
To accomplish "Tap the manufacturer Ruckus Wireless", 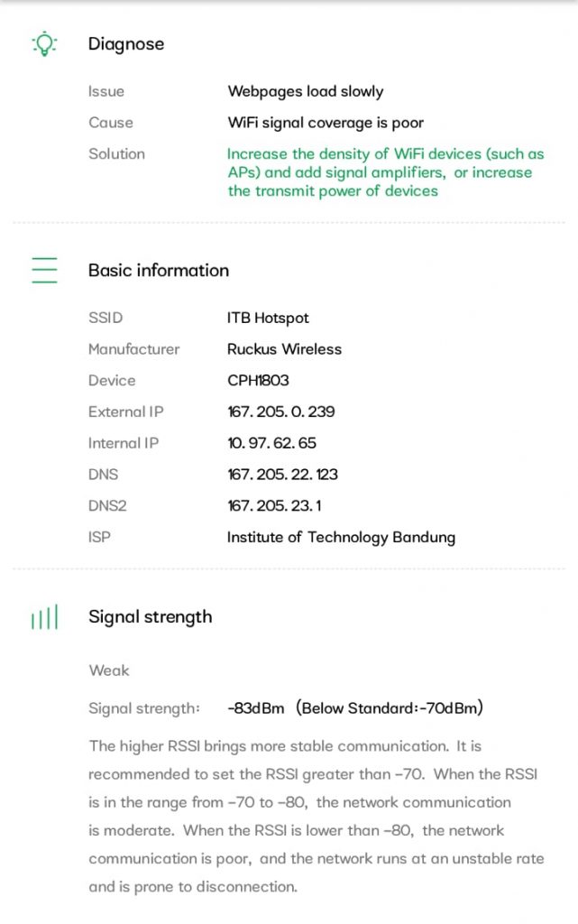I will tap(284, 349).
